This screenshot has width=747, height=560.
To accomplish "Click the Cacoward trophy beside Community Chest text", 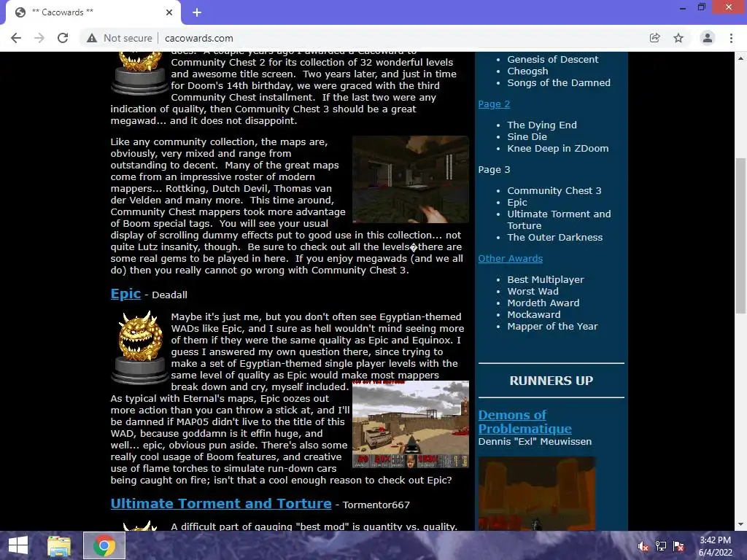I will point(139,74).
